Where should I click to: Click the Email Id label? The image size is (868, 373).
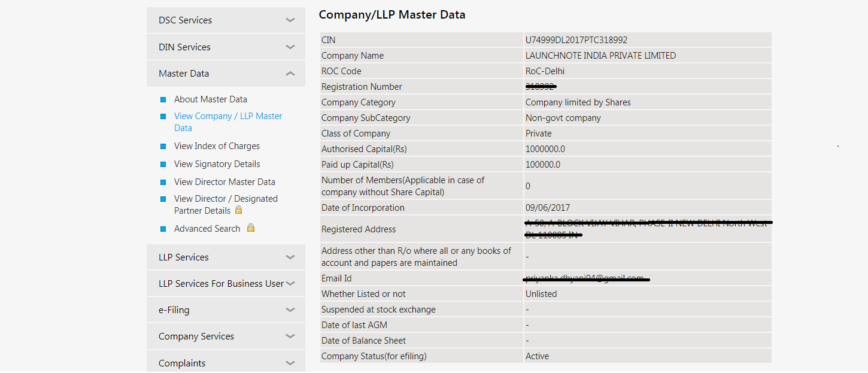point(337,278)
